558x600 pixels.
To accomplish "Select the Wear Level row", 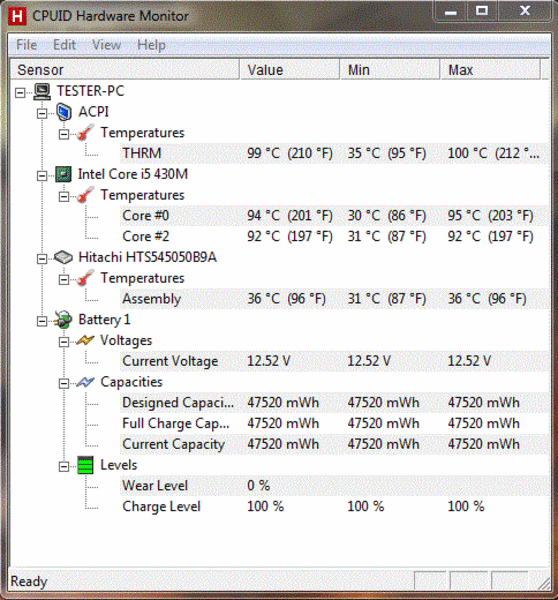I will coord(335,486).
